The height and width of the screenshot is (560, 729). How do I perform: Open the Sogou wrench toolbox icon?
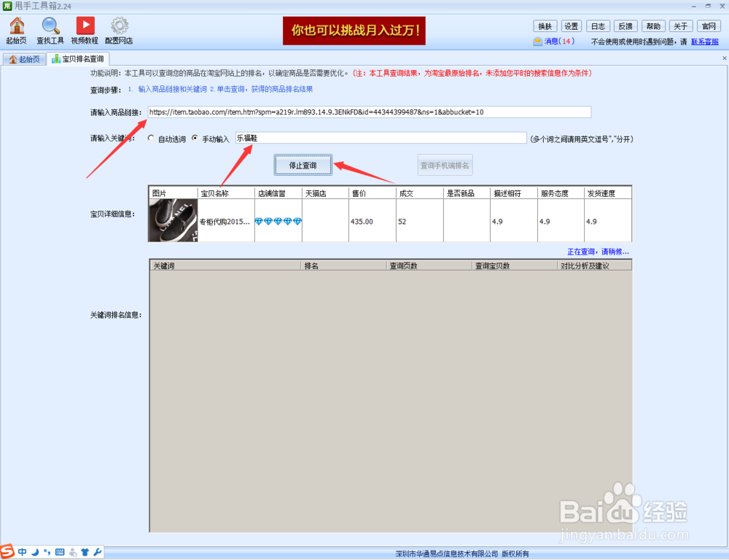click(x=98, y=553)
